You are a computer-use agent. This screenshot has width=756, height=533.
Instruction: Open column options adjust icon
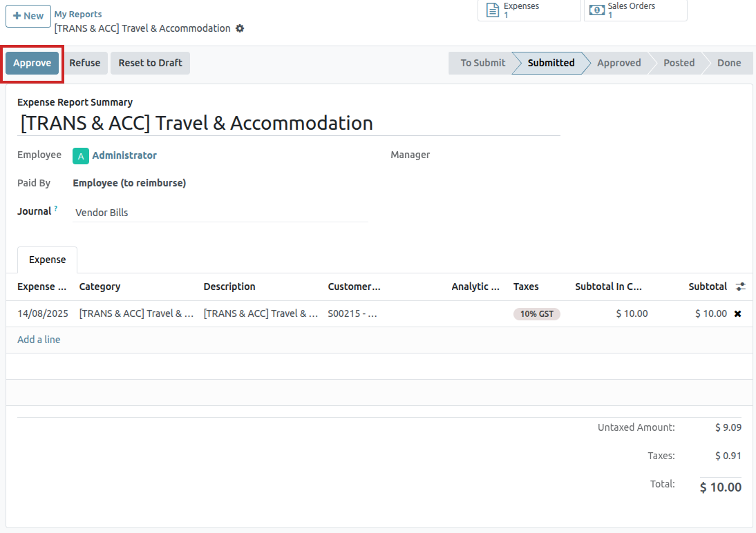click(740, 287)
